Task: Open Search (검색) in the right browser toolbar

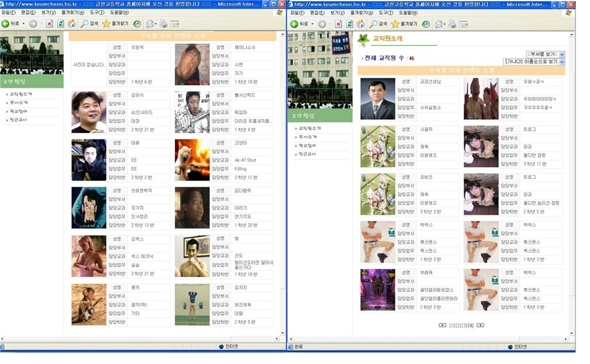Action: (377, 24)
